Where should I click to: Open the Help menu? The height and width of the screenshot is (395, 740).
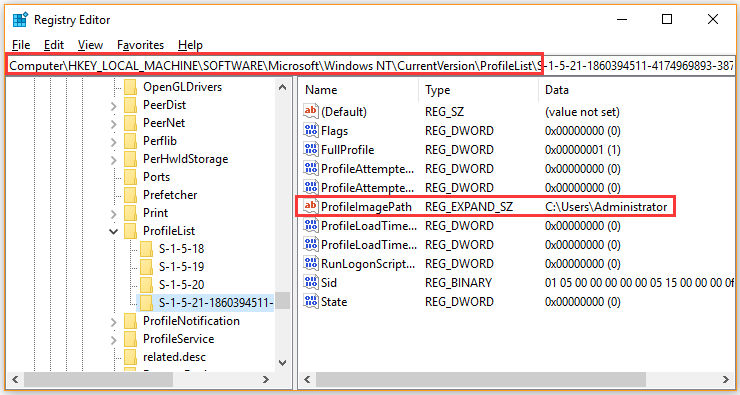(x=190, y=45)
